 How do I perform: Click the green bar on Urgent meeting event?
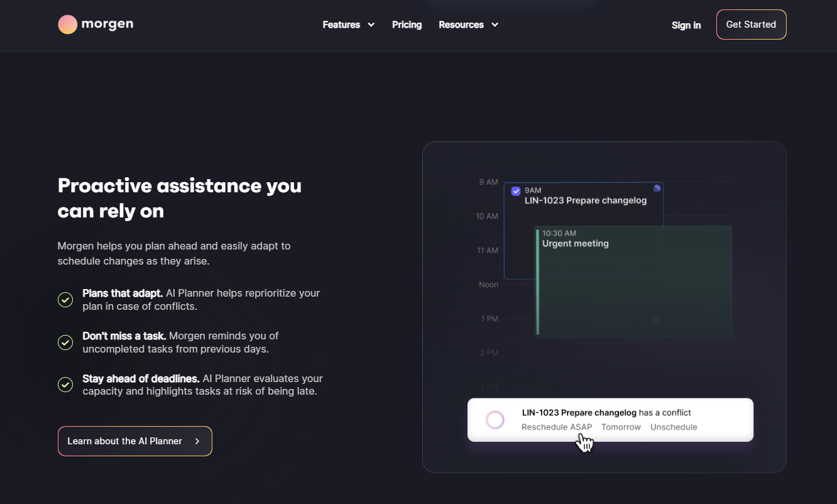[x=538, y=282]
